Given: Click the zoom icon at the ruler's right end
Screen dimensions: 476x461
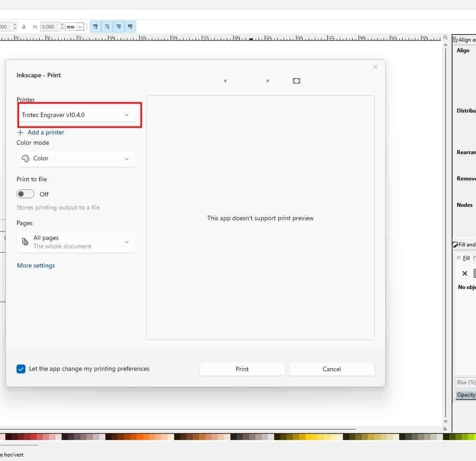Looking at the screenshot, I should [445, 38].
